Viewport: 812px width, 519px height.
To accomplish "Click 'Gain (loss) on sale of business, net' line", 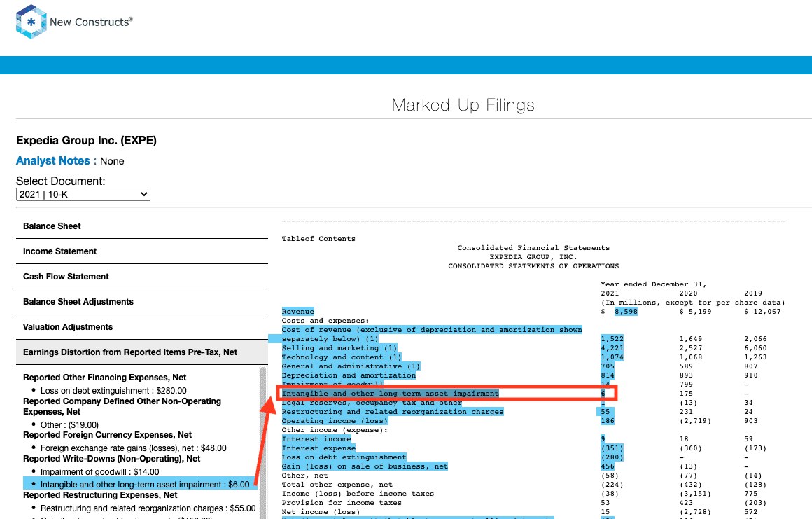I will click(x=365, y=466).
